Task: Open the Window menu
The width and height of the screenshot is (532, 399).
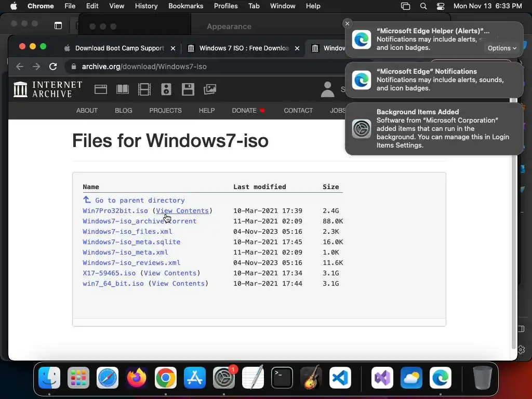Action: [x=283, y=6]
